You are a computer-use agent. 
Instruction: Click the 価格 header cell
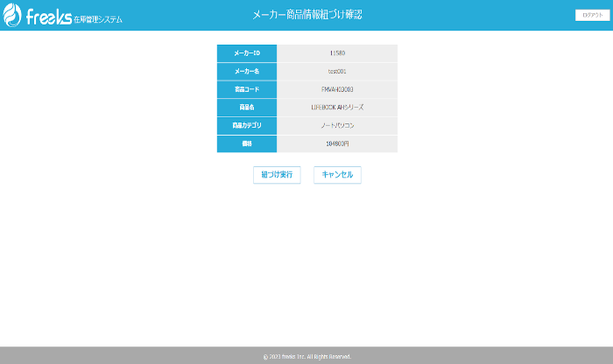coord(247,143)
